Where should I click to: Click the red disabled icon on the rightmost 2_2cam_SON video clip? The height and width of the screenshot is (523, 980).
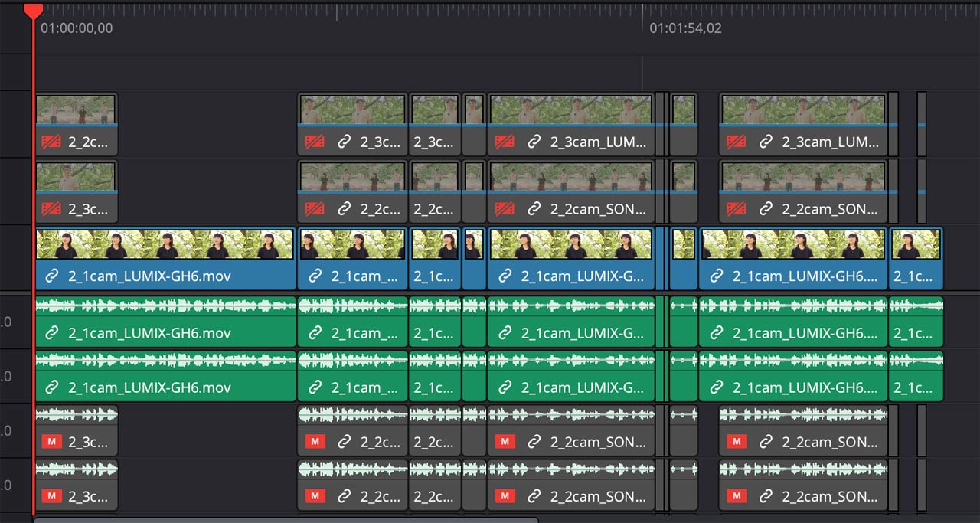pos(736,209)
